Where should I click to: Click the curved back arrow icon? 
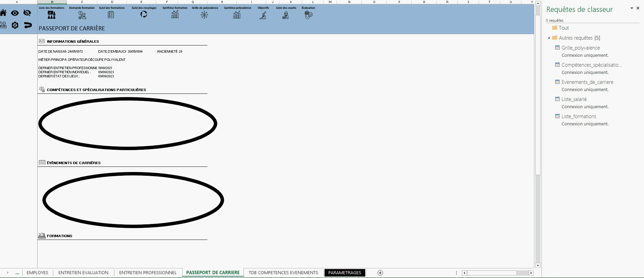[28, 25]
